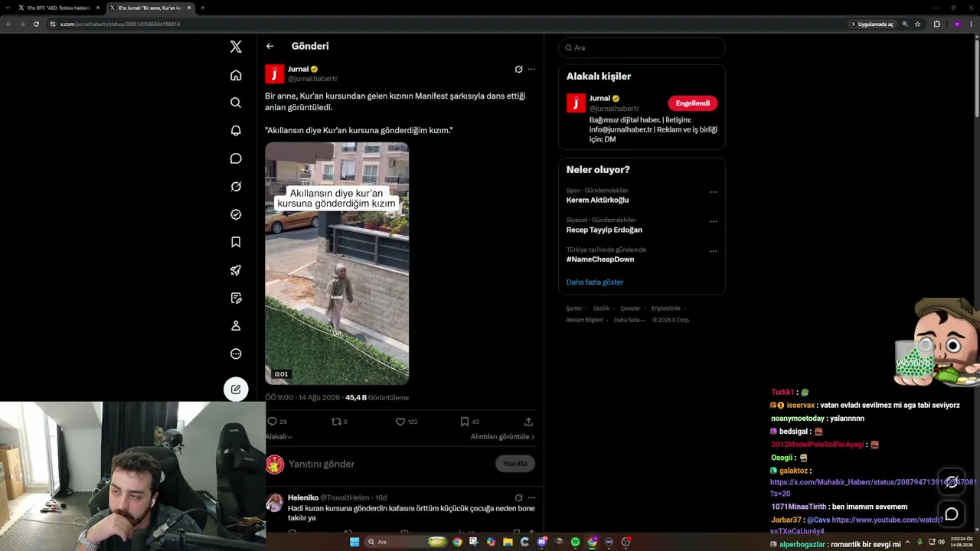Open Heleniko's profile name in replies
980x551 pixels.
[303, 497]
